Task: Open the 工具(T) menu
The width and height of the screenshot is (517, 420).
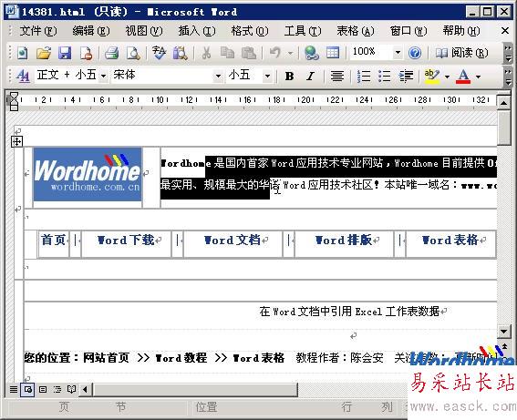Action: [303, 31]
